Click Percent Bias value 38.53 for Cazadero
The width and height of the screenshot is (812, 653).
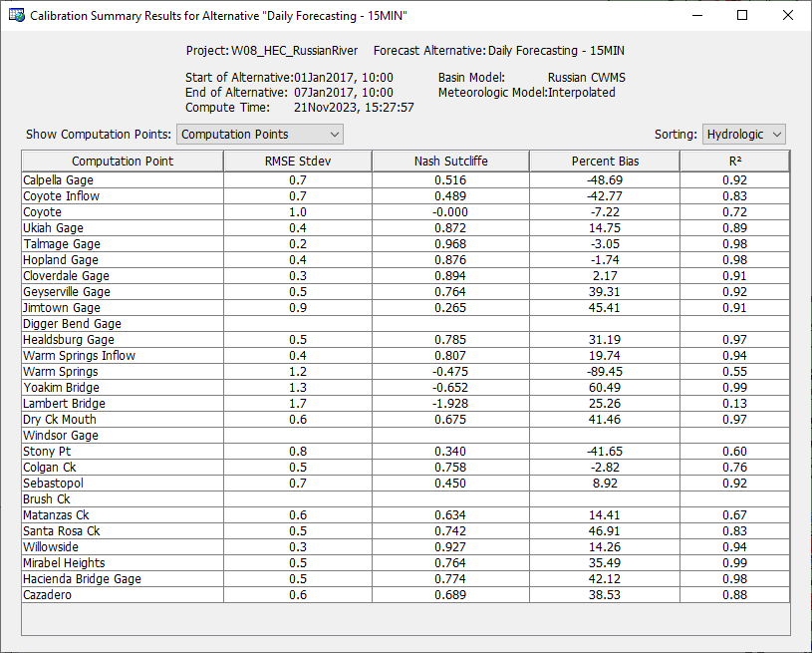pos(605,595)
